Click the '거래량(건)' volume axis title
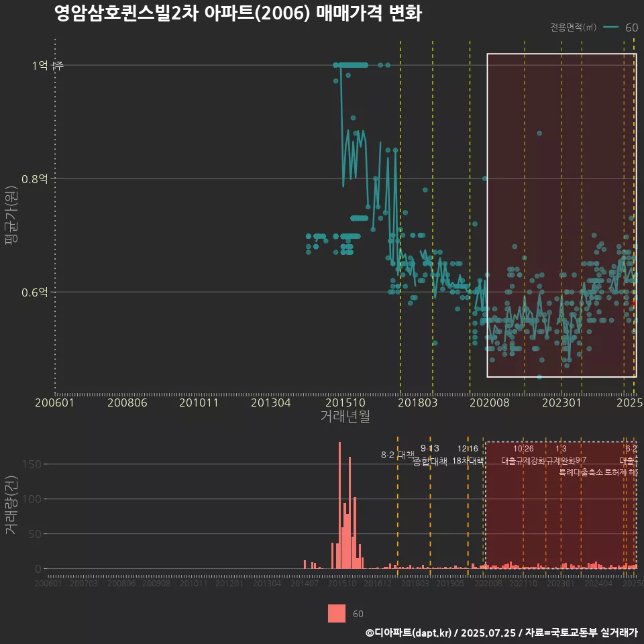Image resolution: width=644 pixels, height=644 pixels. click(11, 504)
